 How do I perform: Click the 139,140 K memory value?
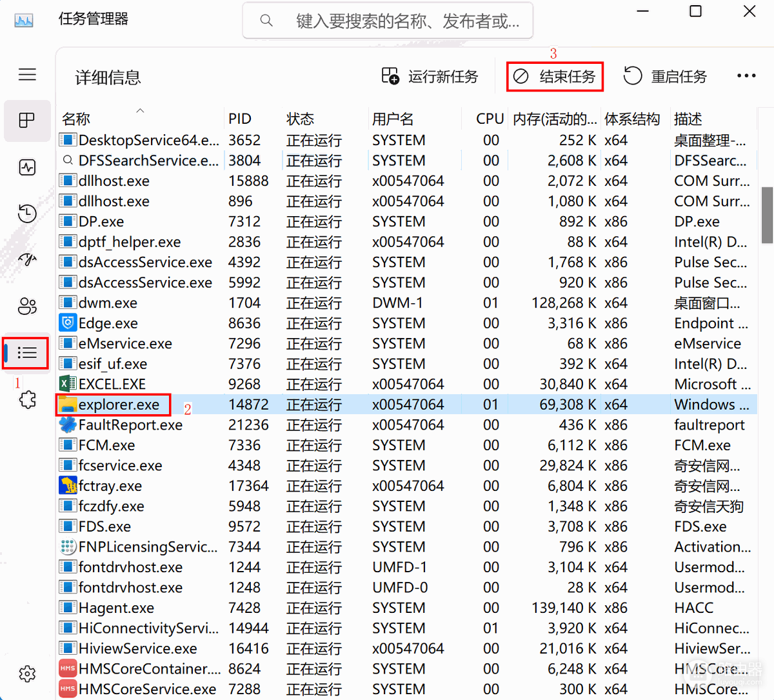point(564,608)
